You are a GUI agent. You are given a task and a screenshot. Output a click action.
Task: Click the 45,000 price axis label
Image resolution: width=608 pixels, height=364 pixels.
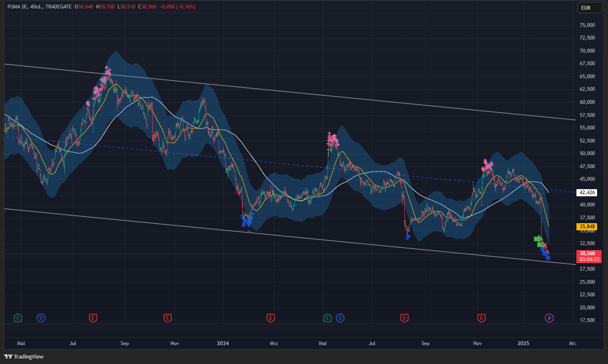pyautogui.click(x=587, y=179)
